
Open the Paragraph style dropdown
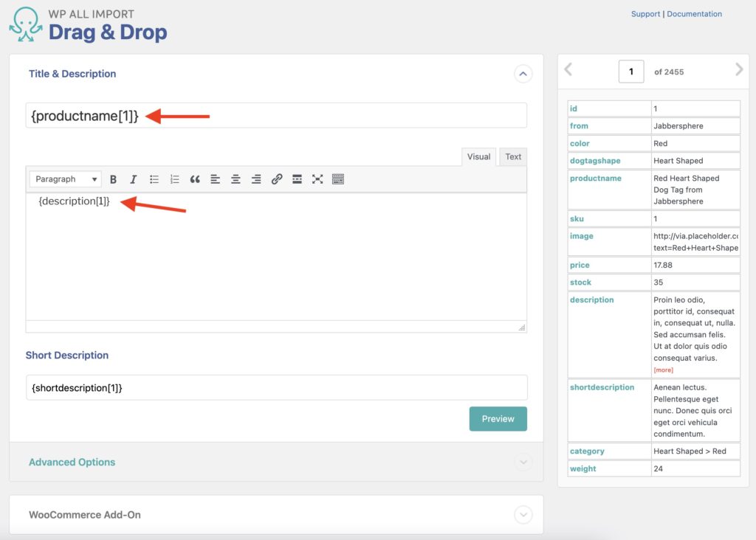(x=65, y=179)
